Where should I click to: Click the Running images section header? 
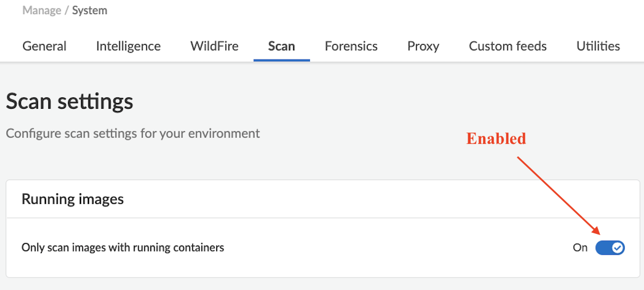click(x=73, y=199)
